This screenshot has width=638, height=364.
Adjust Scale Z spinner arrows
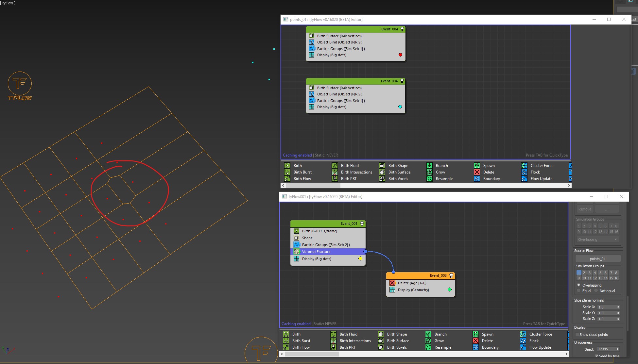coord(618,319)
